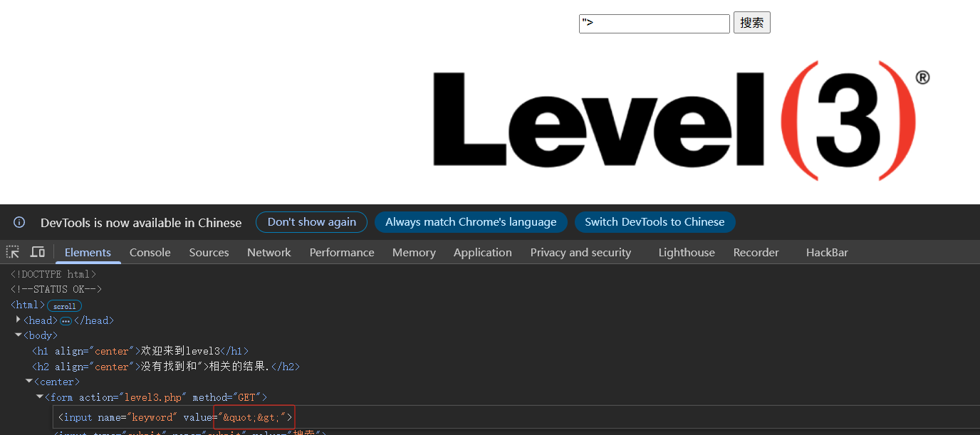This screenshot has width=980, height=435.
Task: Open the Recorder tab
Action: pyautogui.click(x=756, y=252)
